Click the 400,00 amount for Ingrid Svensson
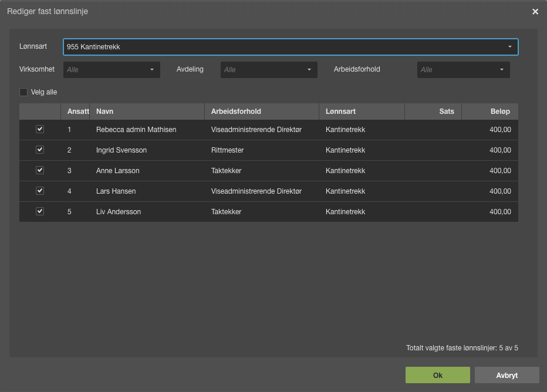547x392 pixels. point(500,150)
